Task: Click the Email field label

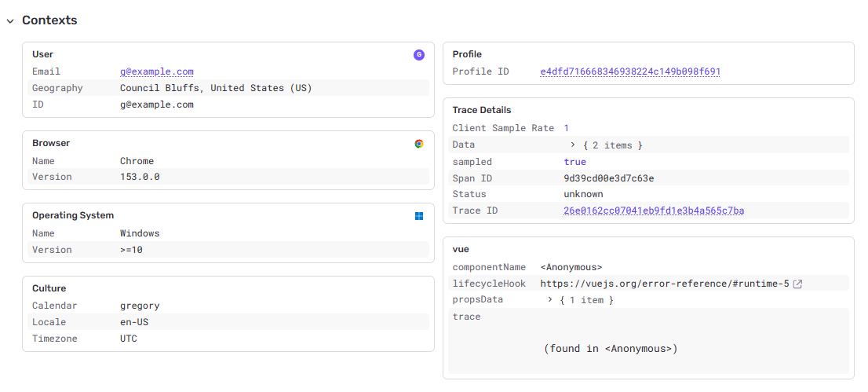Action: [46, 71]
